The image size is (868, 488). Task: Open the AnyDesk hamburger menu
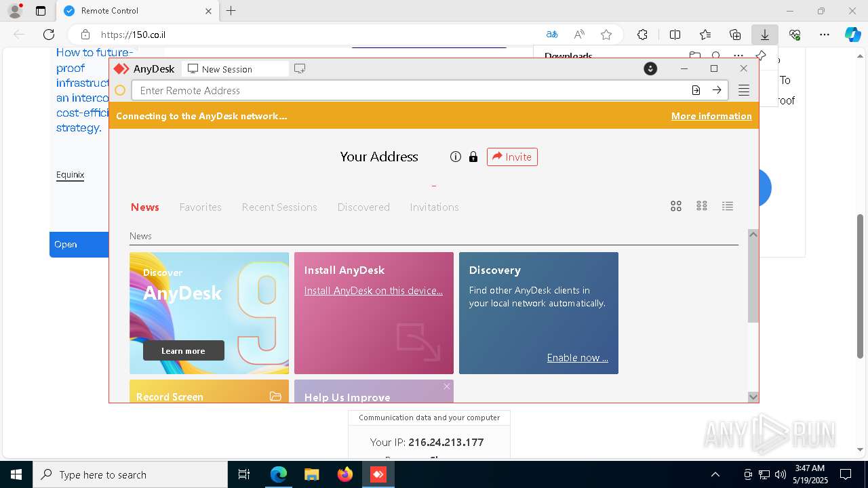(744, 90)
